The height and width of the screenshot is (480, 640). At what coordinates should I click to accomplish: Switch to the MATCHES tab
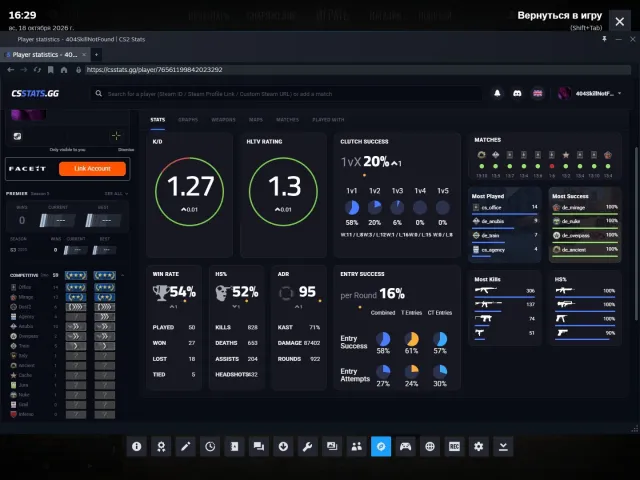coord(287,120)
